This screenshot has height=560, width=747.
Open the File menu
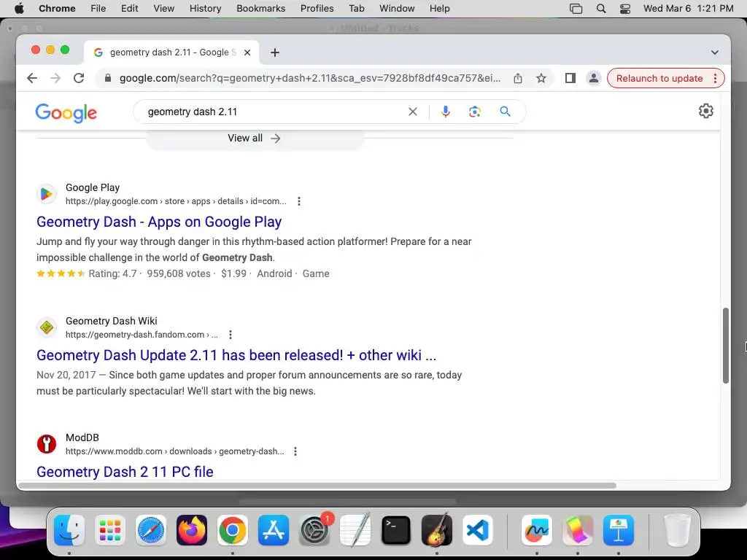[98, 9]
